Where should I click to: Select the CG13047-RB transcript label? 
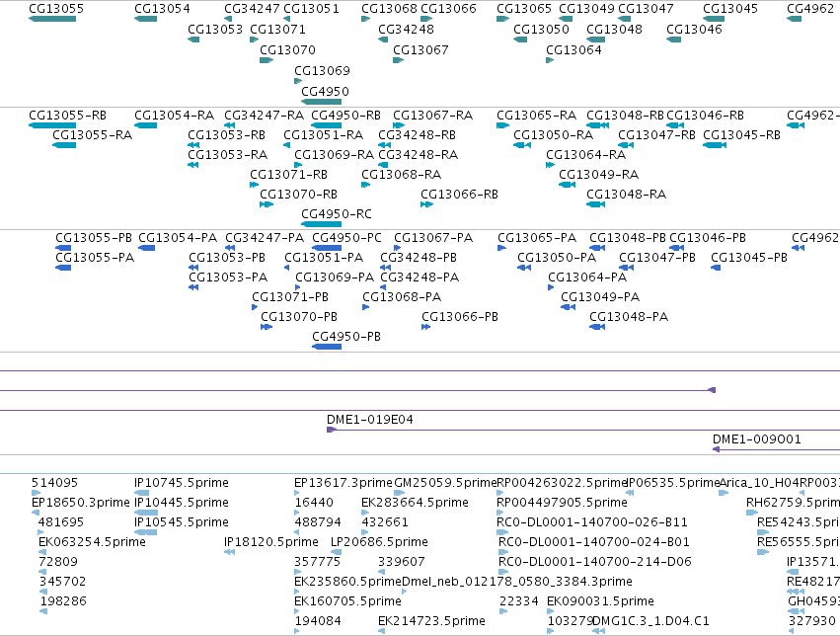click(656, 135)
